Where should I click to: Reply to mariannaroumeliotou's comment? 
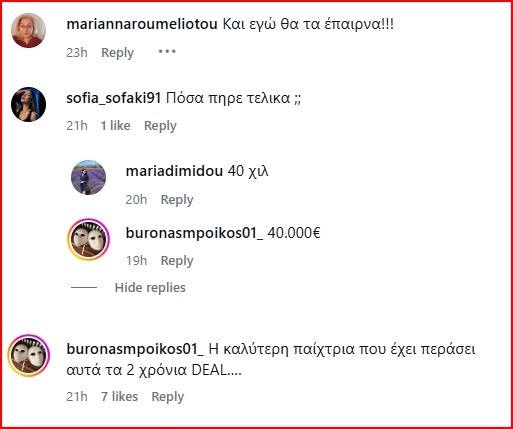click(117, 53)
